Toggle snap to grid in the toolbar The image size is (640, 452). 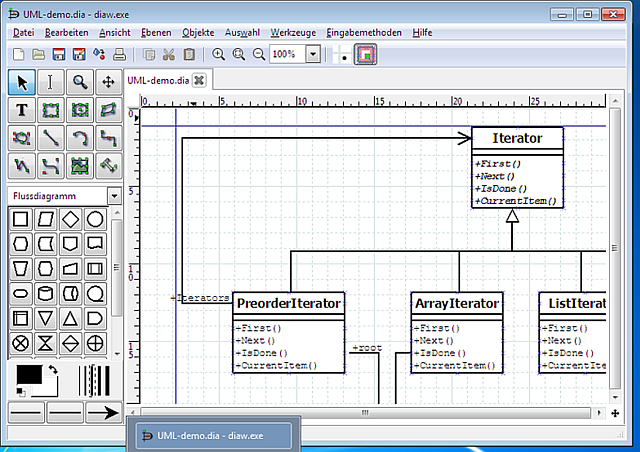pos(343,54)
